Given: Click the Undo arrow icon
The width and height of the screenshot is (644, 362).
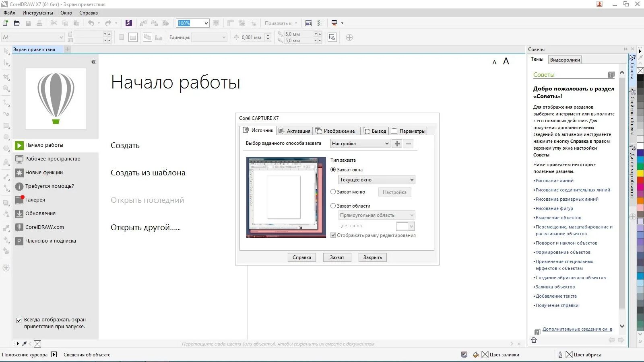Looking at the screenshot, I should pos(91,23).
